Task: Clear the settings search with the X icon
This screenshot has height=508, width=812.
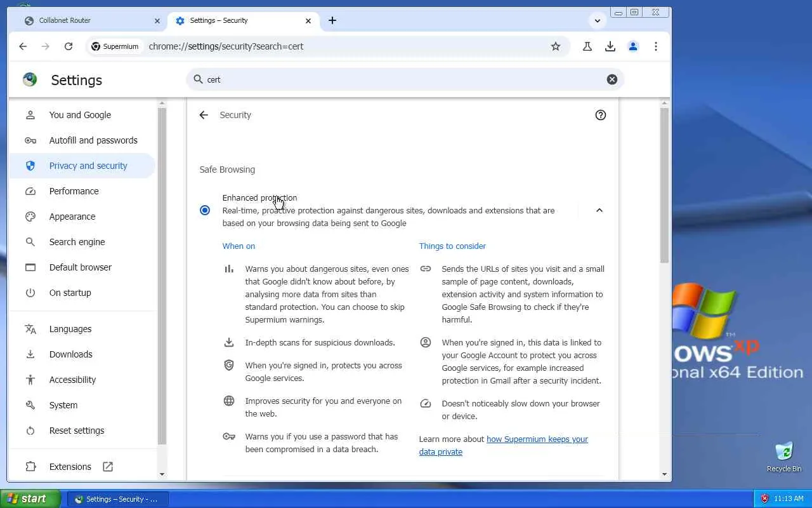Action: (x=612, y=79)
